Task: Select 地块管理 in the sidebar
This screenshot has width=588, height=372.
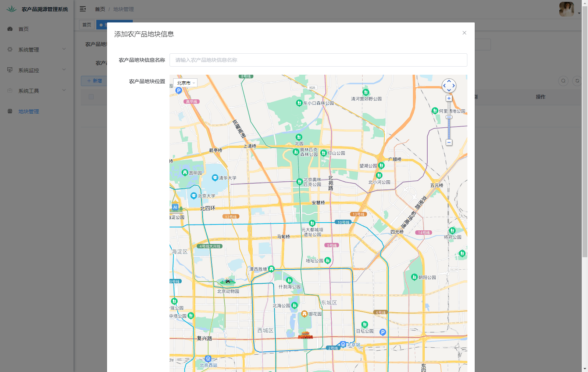Action: 37,111
